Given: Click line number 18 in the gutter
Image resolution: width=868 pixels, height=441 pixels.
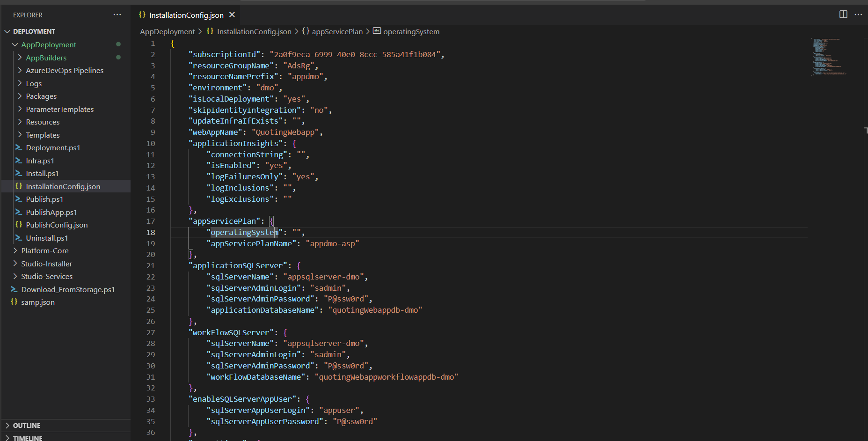Looking at the screenshot, I should [x=151, y=232].
